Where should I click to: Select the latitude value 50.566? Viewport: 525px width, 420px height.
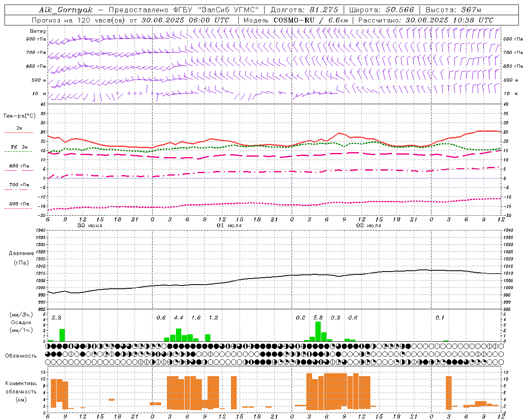[399, 10]
